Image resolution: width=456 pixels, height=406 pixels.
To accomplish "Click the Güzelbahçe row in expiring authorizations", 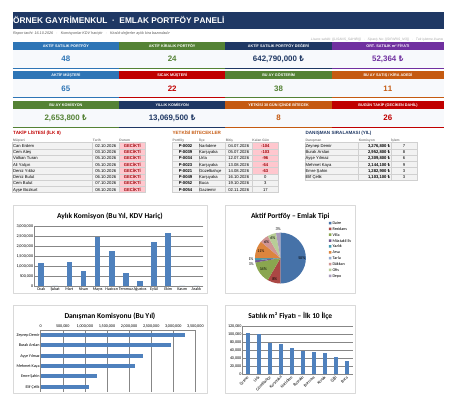I will 226,170.
